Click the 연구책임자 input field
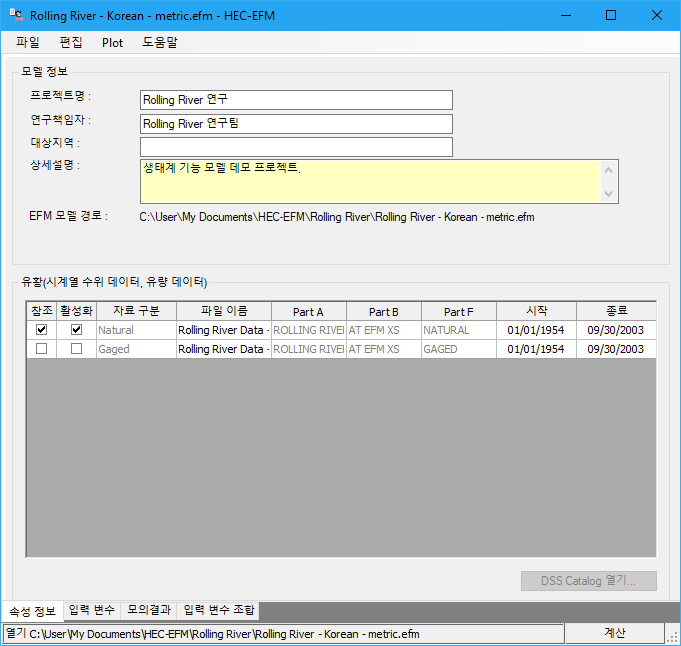 click(296, 124)
